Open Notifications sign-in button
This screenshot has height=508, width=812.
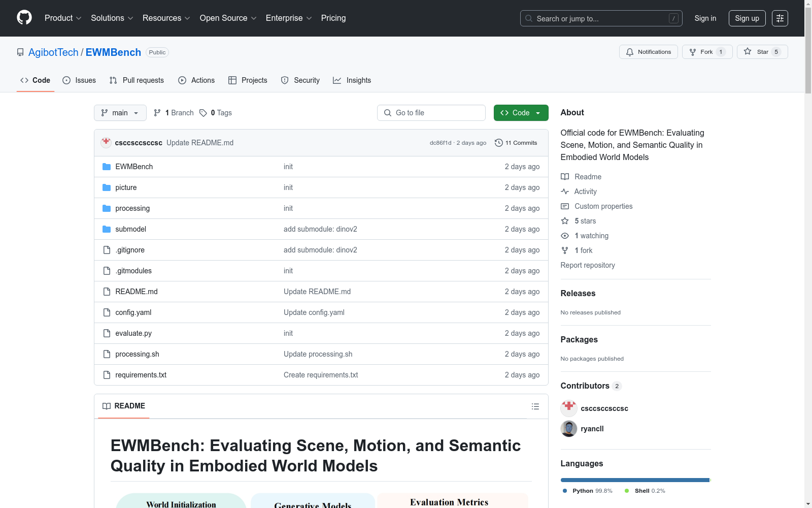[648, 52]
